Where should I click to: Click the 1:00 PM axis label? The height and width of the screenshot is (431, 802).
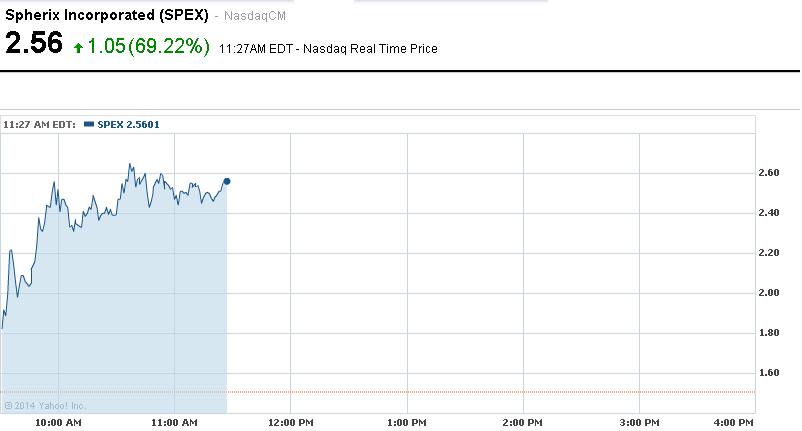pos(406,423)
